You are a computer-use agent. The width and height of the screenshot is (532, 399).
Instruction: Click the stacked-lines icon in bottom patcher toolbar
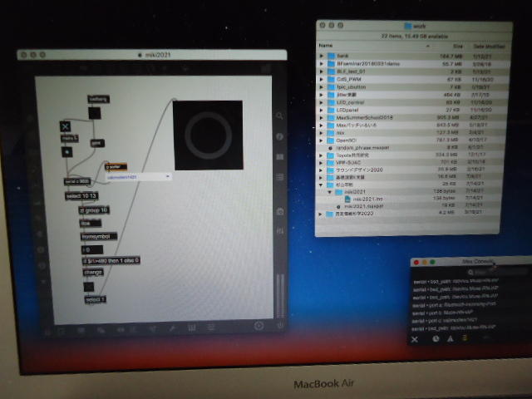click(211, 328)
